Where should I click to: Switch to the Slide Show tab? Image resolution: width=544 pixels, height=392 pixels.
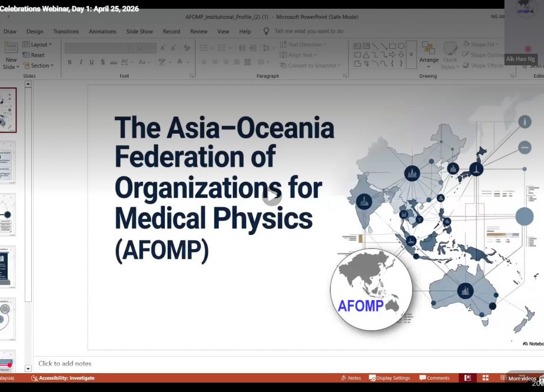[x=140, y=31]
